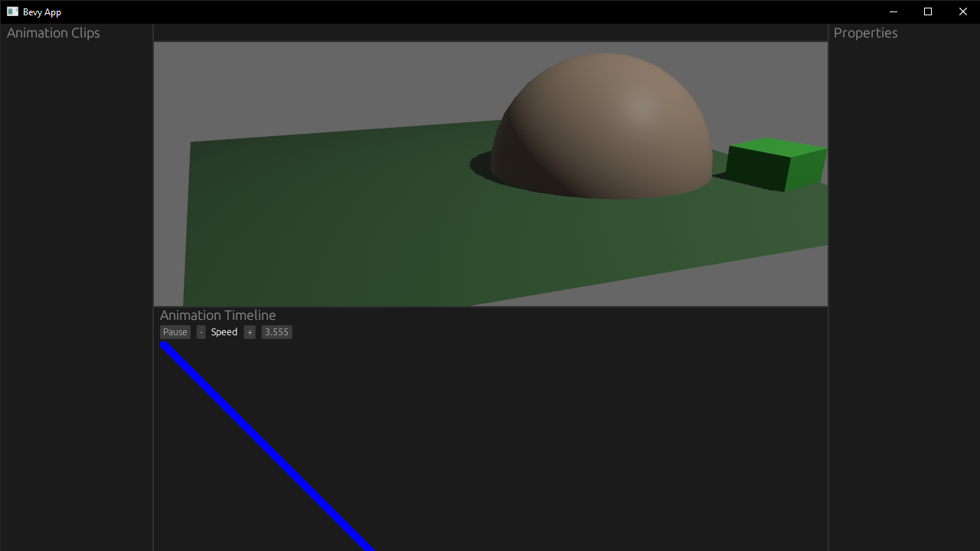The height and width of the screenshot is (551, 980).
Task: Click inside the empty Animation Clips sidebar
Action: click(77, 268)
